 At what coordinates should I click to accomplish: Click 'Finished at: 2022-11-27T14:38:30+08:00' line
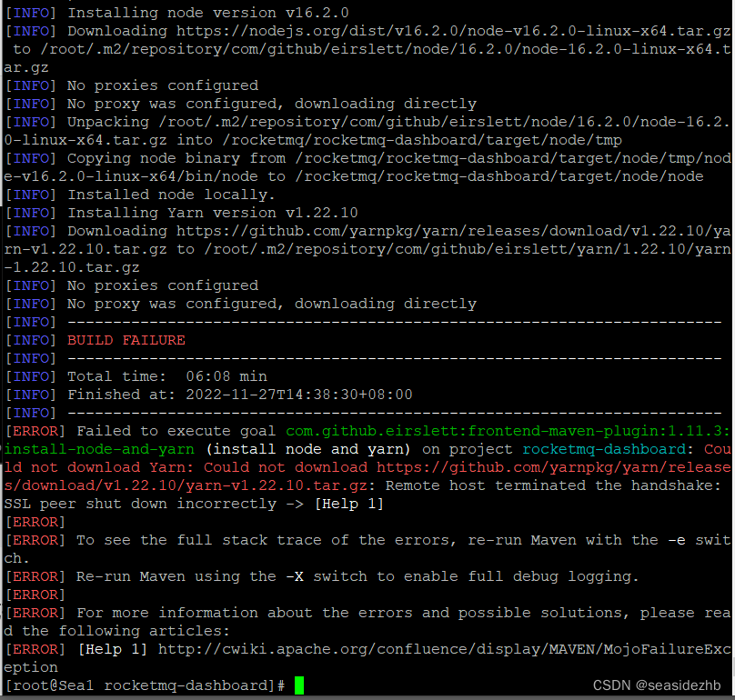click(209, 395)
